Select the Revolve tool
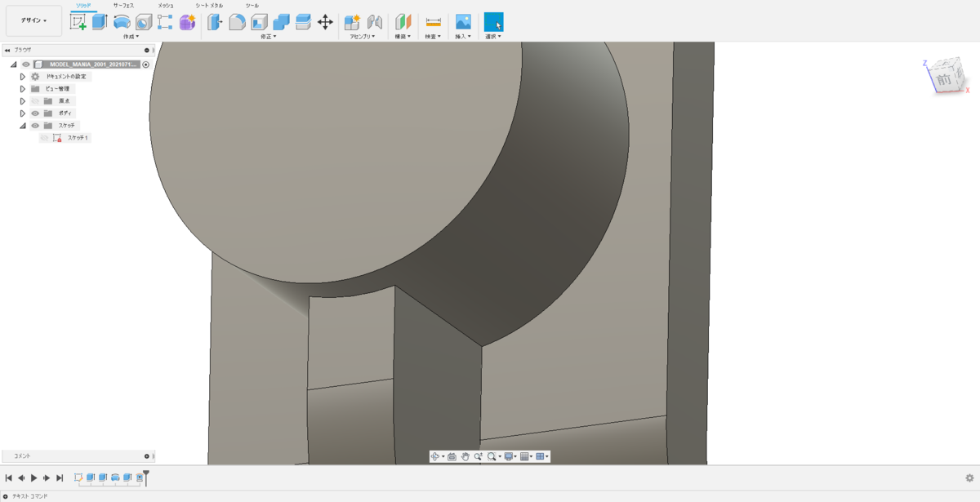Image resolution: width=980 pixels, height=502 pixels. [x=122, y=22]
